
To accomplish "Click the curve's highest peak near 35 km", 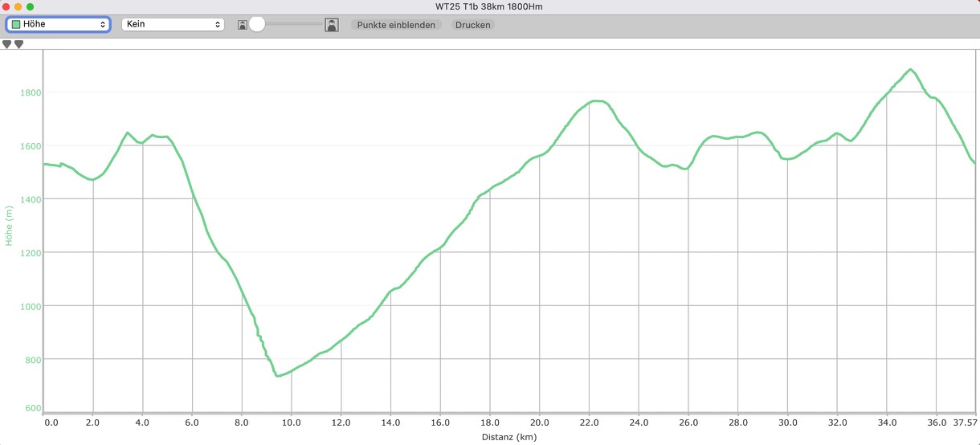I will [910, 70].
